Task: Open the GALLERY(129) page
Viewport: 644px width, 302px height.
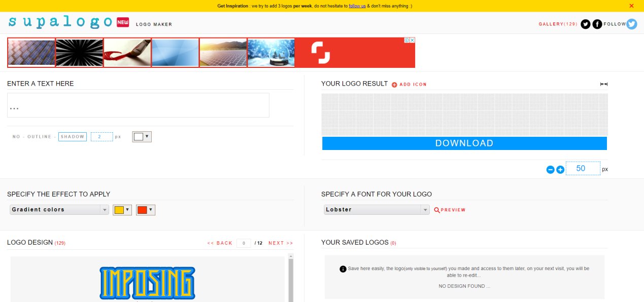Action: coord(557,24)
